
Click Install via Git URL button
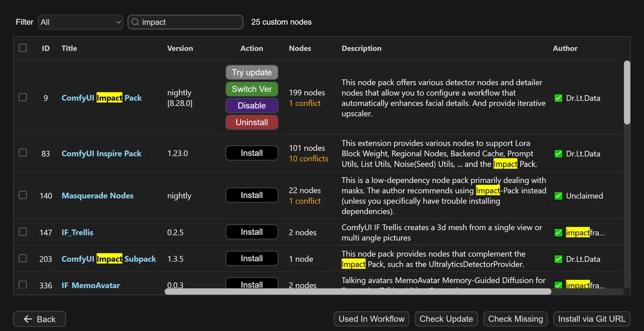pyautogui.click(x=591, y=319)
